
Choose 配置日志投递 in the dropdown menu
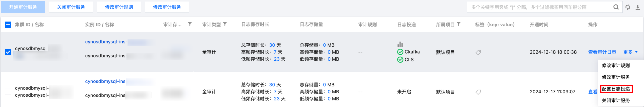coord(616,89)
